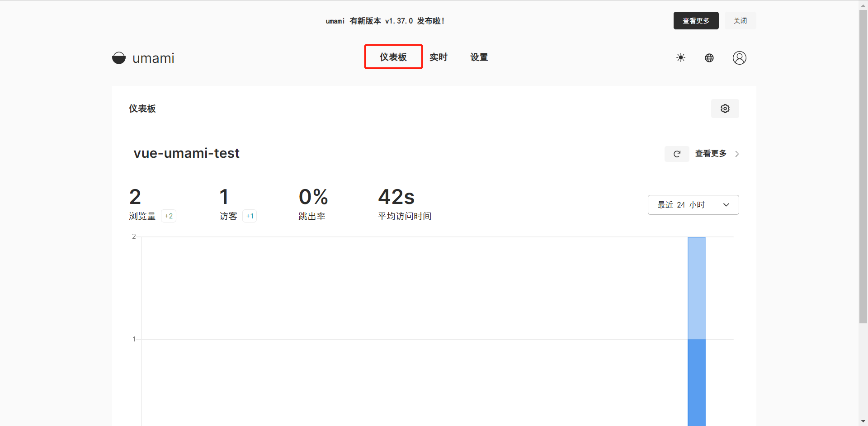Viewport: 868px width, 426px height.
Task: Click the 跳出率 metric label
Action: pyautogui.click(x=312, y=216)
